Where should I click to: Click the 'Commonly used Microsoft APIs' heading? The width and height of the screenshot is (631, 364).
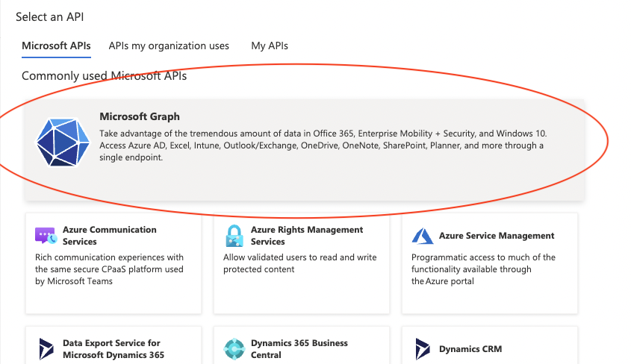(105, 76)
